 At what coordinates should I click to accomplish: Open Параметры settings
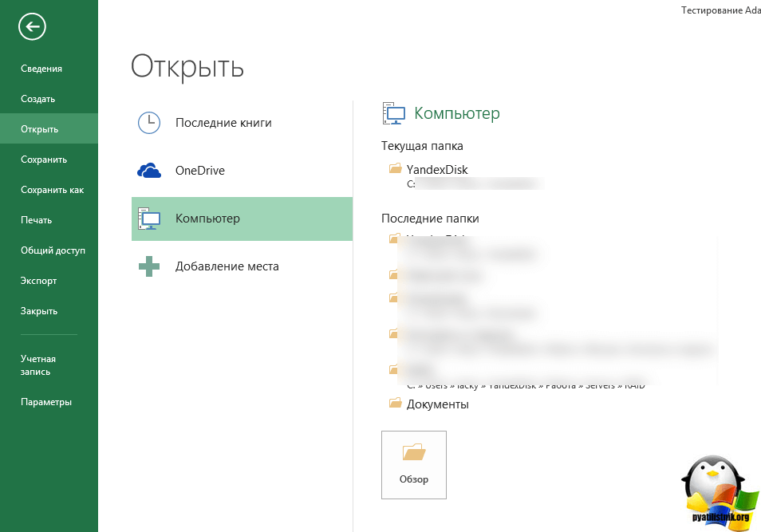pyautogui.click(x=46, y=402)
